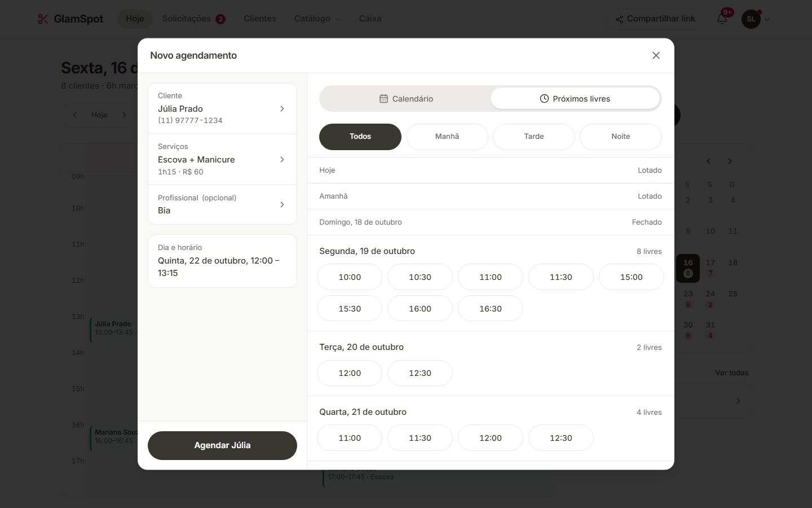Pick Wednesday 21 October 12:30 slot
The image size is (812, 508).
point(561,438)
